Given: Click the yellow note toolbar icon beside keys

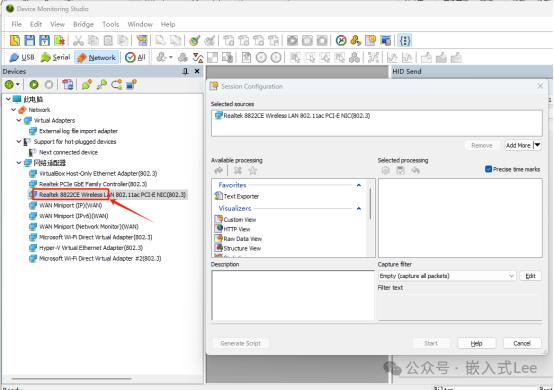Looking at the screenshot, I should [x=370, y=41].
